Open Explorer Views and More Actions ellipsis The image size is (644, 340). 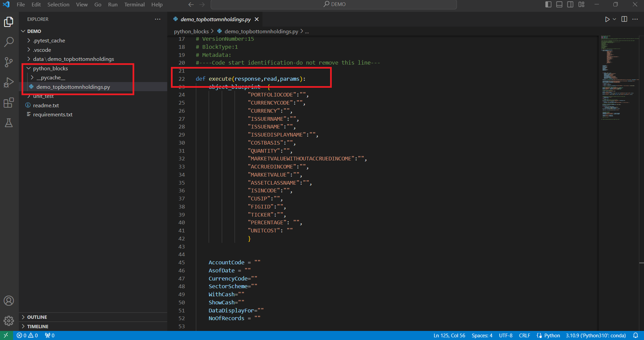pyautogui.click(x=157, y=19)
